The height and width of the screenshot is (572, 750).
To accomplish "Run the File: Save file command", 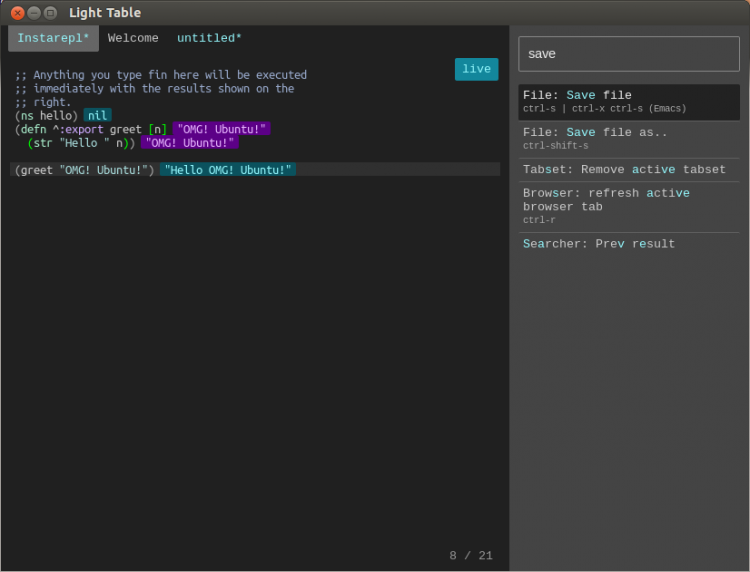I will click(629, 102).
